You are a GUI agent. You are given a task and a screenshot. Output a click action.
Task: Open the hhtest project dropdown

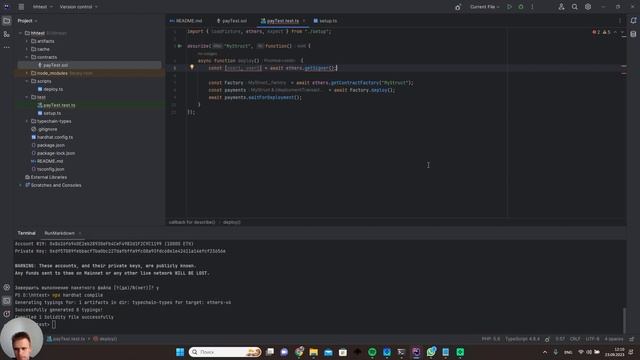42,7
